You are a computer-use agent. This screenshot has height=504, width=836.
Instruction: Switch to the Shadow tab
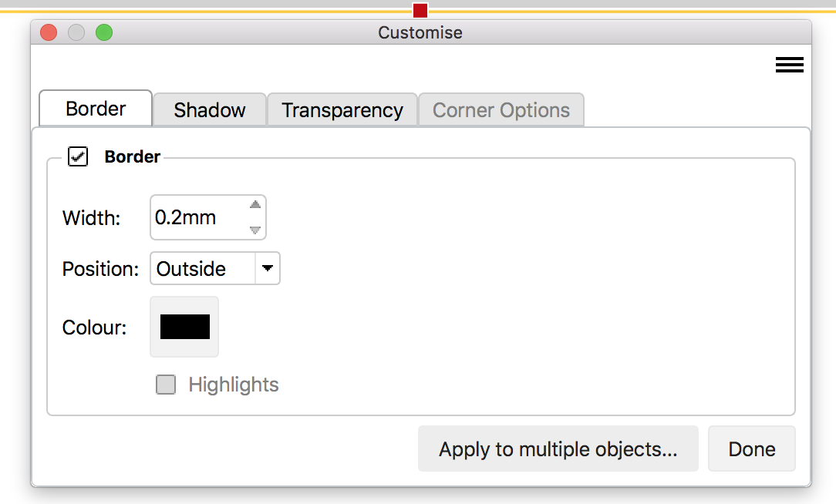coord(209,110)
